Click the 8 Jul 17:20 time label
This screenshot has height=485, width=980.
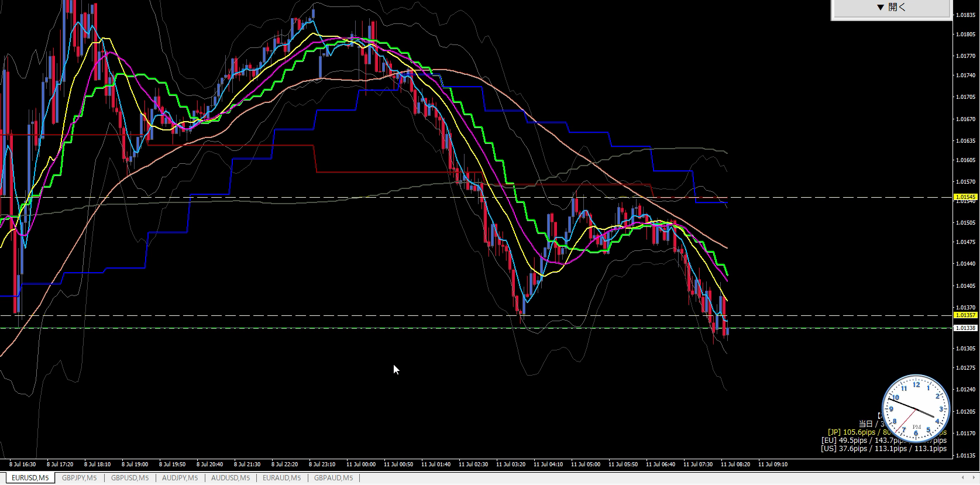(60, 465)
